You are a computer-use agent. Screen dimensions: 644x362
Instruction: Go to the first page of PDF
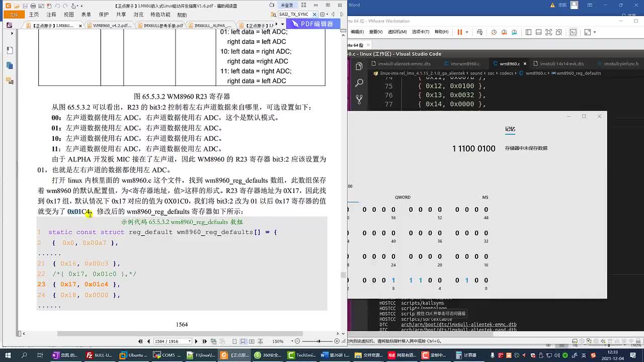click(140, 341)
